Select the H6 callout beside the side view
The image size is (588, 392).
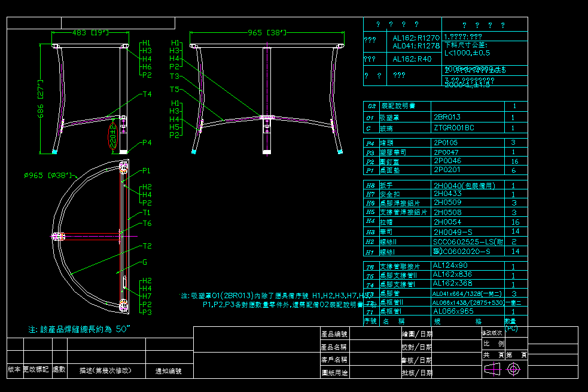coord(147,67)
